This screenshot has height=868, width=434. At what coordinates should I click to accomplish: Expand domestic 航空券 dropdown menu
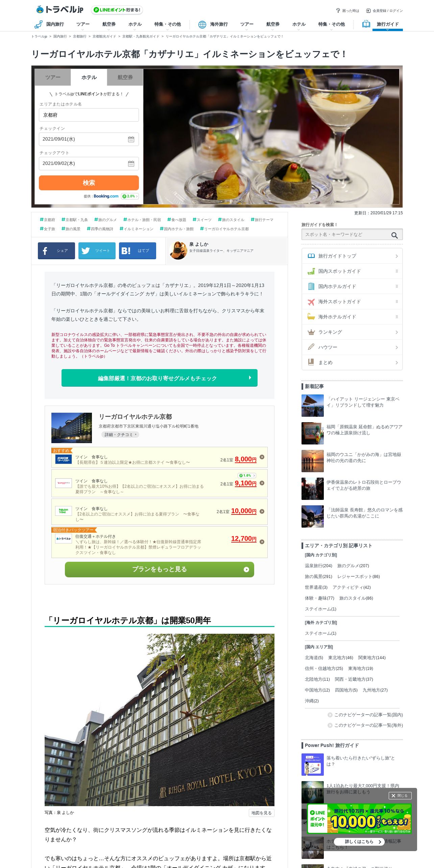coord(109,25)
